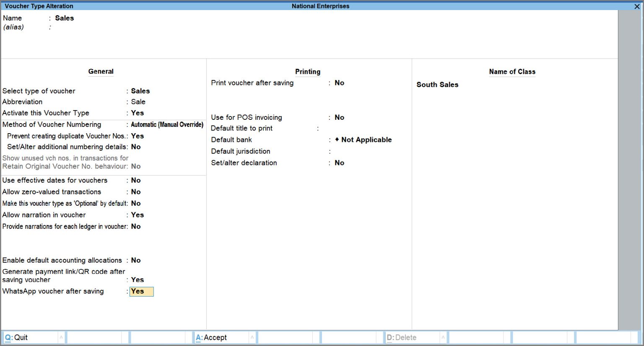This screenshot has height=346, width=644.
Task: Toggle Prevent creating duplicate Voucher Nos.
Action: 137,136
